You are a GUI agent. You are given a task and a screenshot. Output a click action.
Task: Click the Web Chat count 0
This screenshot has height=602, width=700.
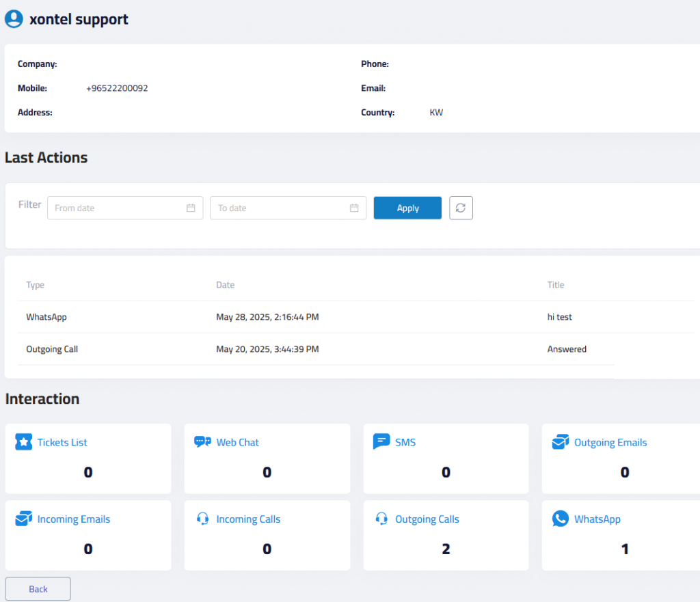[267, 472]
